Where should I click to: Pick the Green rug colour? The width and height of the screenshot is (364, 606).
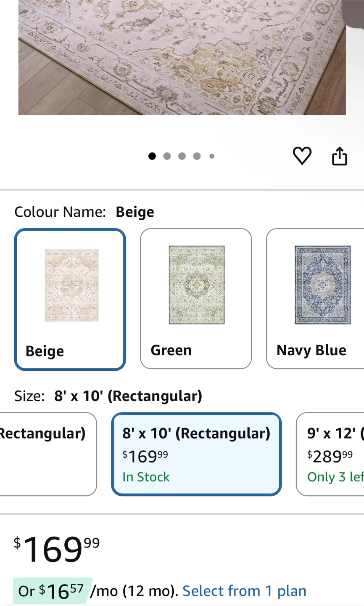[196, 298]
